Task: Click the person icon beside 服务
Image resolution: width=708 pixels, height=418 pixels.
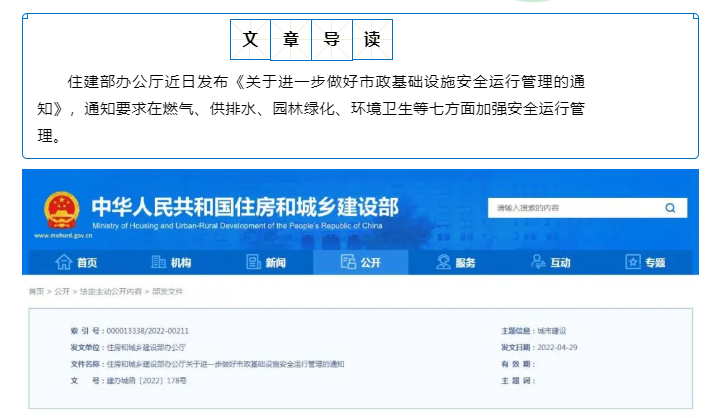Action: [443, 262]
